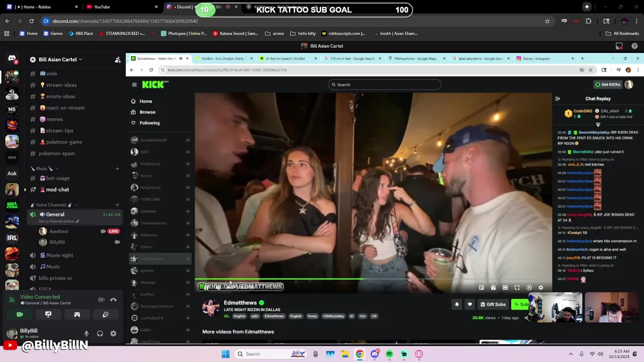
Task: Click the Get KICKs button
Action: pos(608,84)
